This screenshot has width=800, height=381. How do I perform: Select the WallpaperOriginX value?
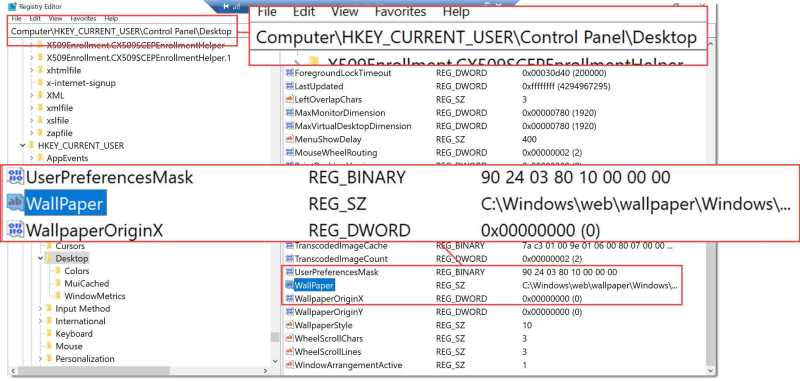(x=329, y=298)
